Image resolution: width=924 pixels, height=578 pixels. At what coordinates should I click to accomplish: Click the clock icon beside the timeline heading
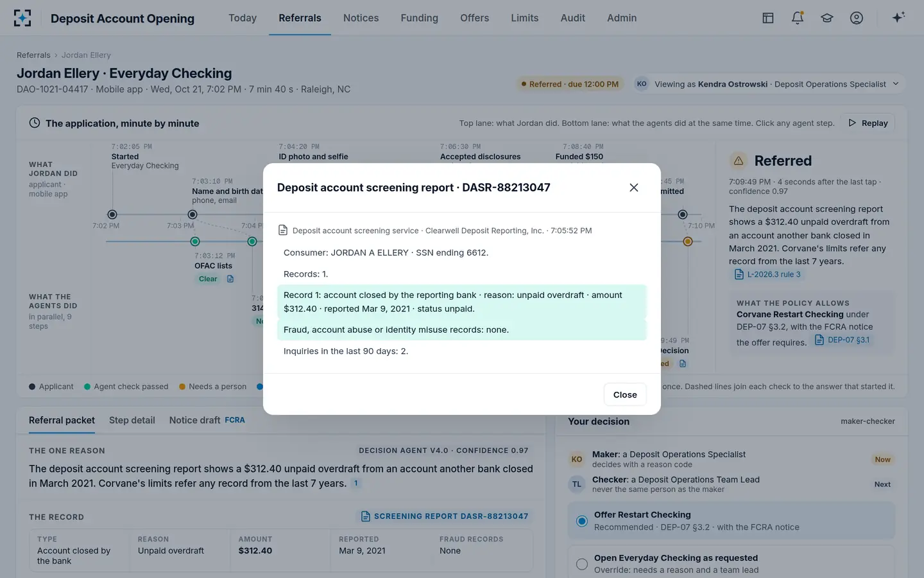click(35, 123)
